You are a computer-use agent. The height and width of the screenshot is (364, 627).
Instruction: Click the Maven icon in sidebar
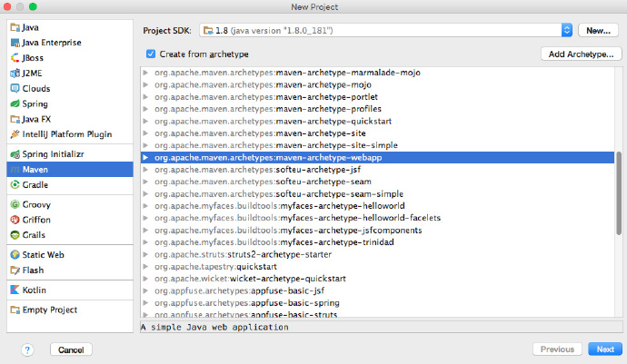coord(15,170)
